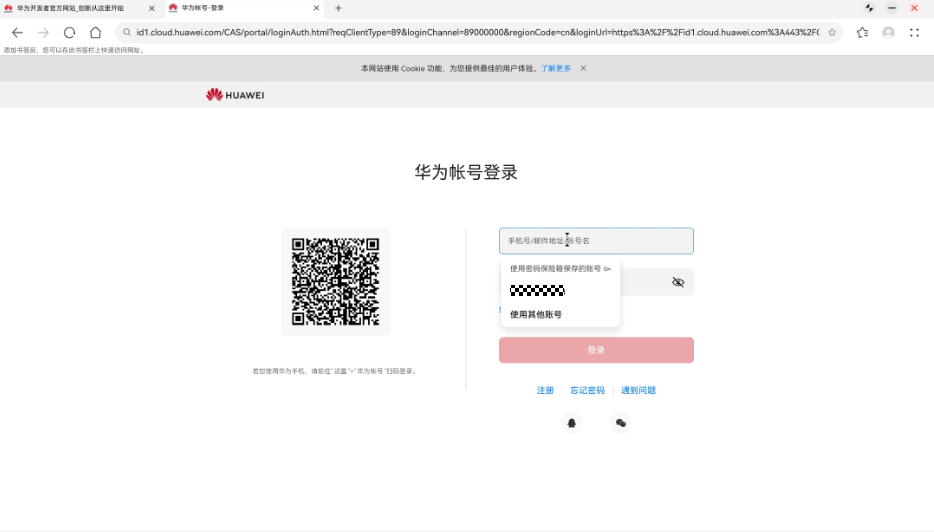The width and height of the screenshot is (934, 532).
Task: Click the HUAWEI logo
Action: click(235, 95)
